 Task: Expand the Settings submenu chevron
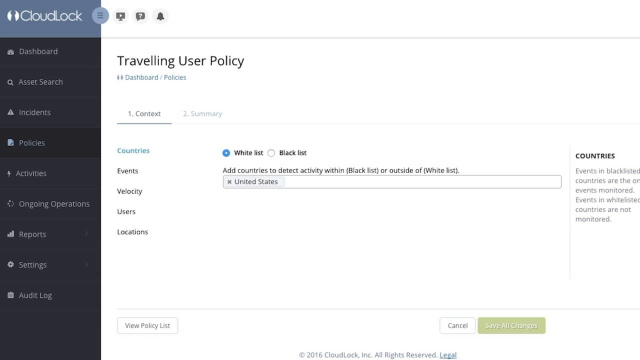(x=86, y=264)
